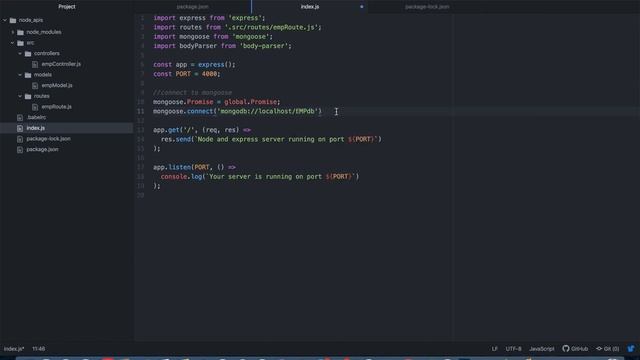640x360 pixels.
Task: Click the controllers folder icon
Action: click(28, 53)
